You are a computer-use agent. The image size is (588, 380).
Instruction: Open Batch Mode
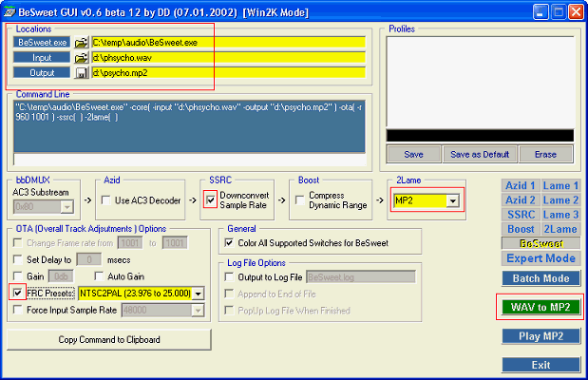click(x=541, y=278)
